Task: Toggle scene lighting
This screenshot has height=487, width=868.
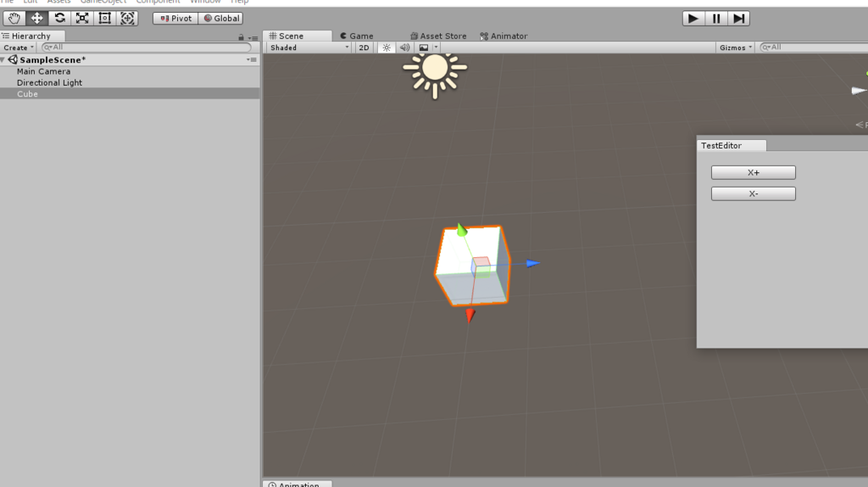Action: click(x=387, y=48)
